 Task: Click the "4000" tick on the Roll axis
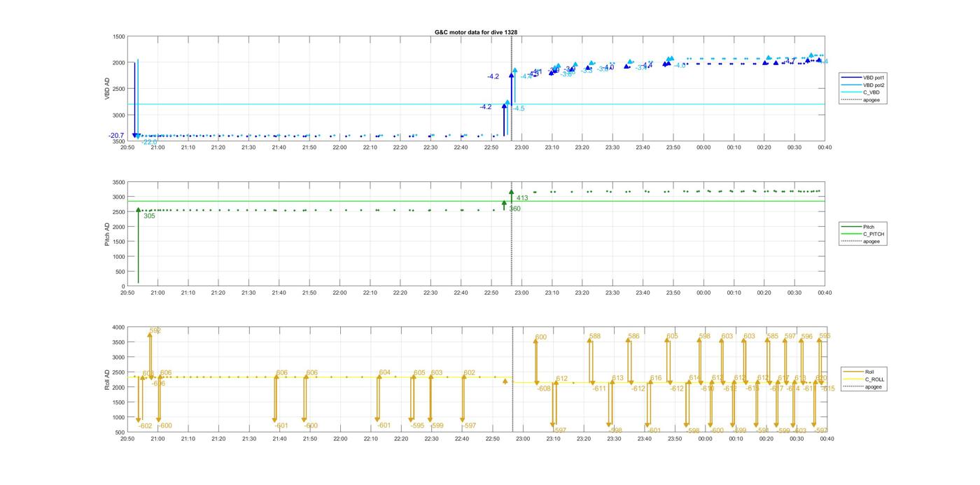coord(118,328)
